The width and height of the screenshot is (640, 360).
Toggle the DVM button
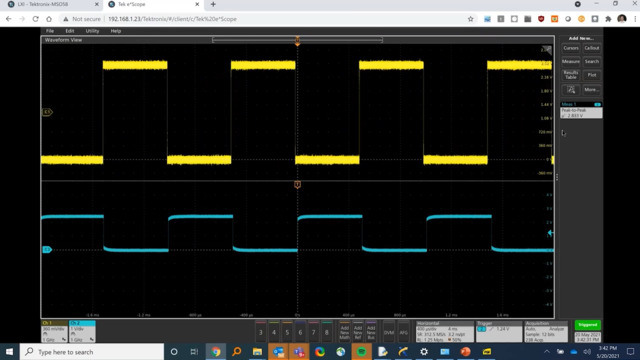click(x=389, y=332)
